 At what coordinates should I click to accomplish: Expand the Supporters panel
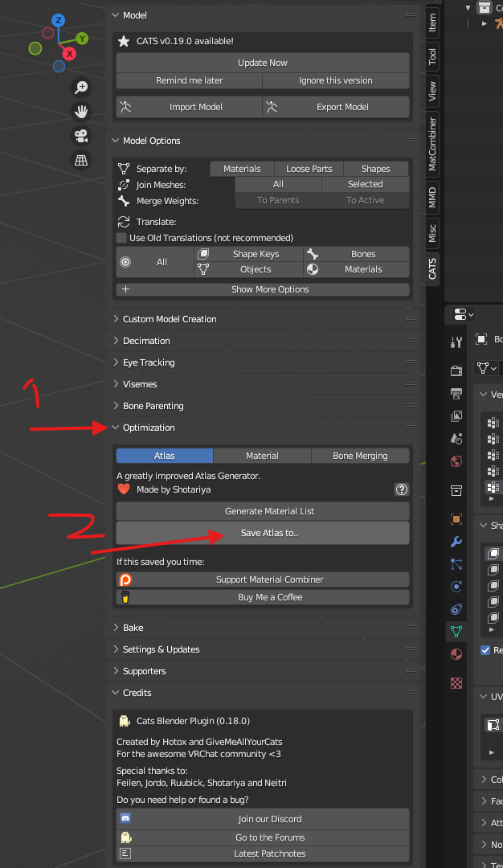(x=116, y=670)
